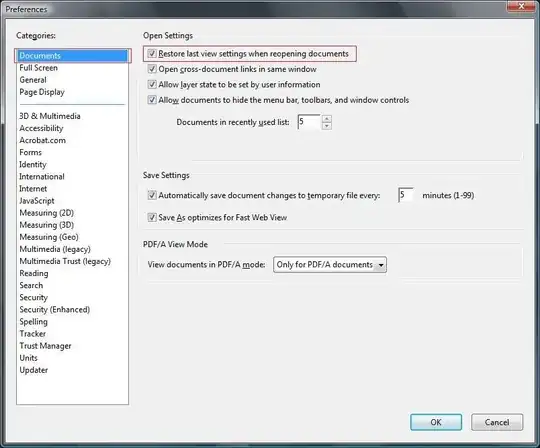Select Multimedia Trust (legacy) category
540x448 pixels.
point(65,261)
